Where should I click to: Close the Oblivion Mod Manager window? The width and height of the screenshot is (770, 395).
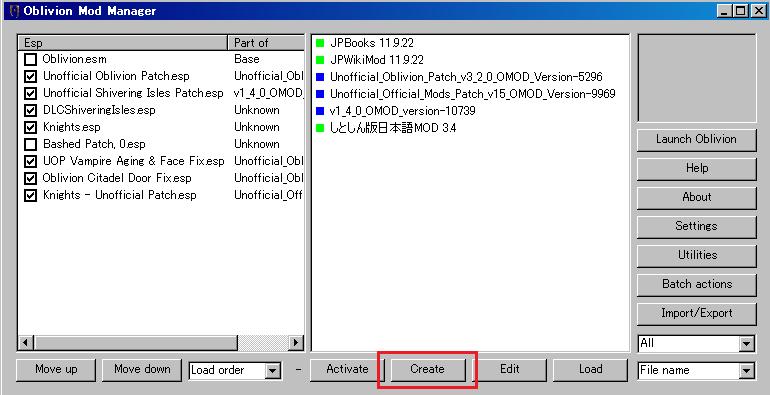[758, 11]
